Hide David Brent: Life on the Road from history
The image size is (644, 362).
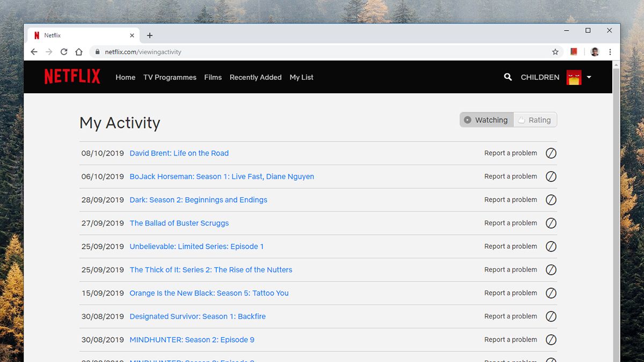tap(551, 153)
